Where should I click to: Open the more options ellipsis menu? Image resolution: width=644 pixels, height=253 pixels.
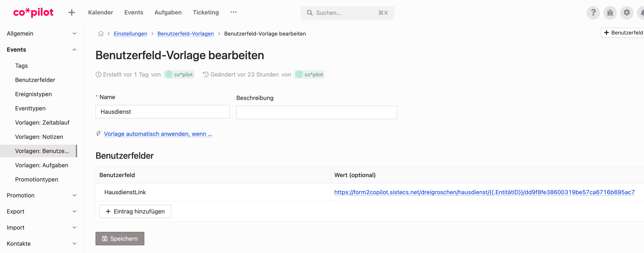pos(233,12)
